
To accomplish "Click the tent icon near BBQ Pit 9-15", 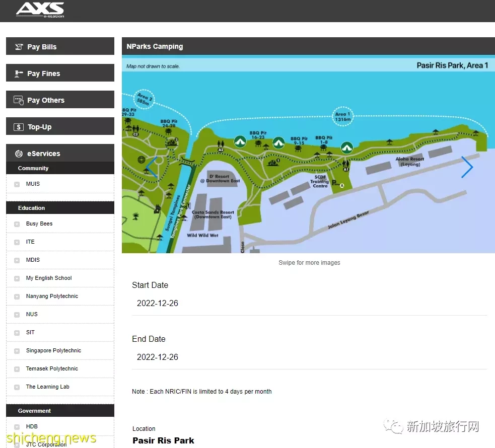I will pos(278,143).
